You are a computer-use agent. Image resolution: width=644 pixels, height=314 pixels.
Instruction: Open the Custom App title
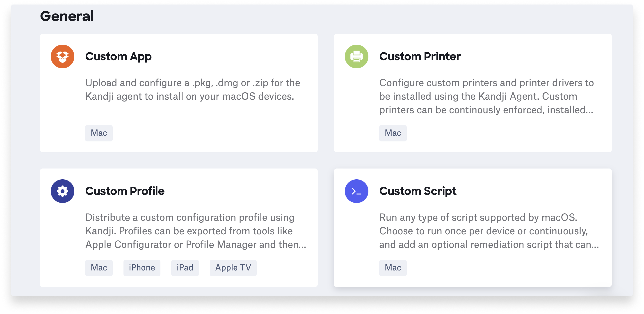[x=118, y=57]
